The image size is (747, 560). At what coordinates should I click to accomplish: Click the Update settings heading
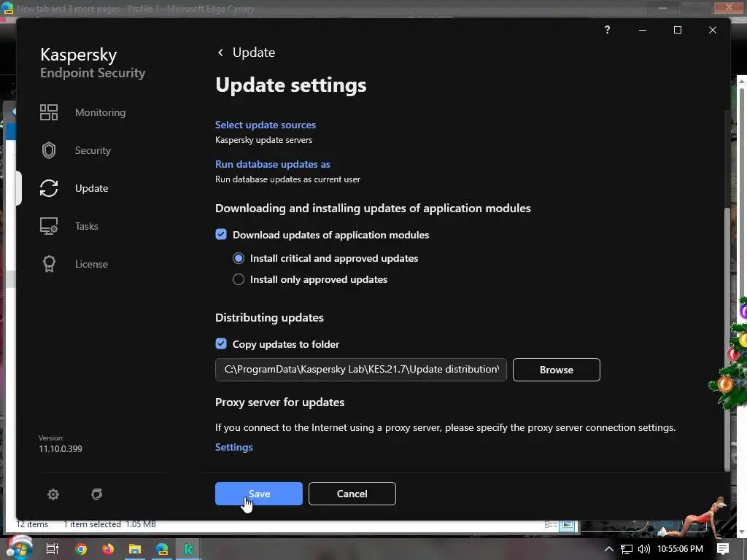click(x=290, y=85)
